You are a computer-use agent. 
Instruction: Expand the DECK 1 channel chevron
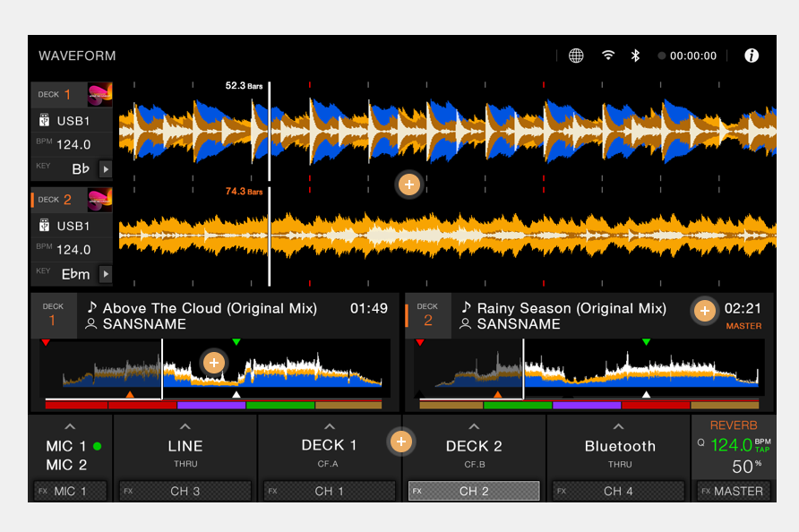330,425
